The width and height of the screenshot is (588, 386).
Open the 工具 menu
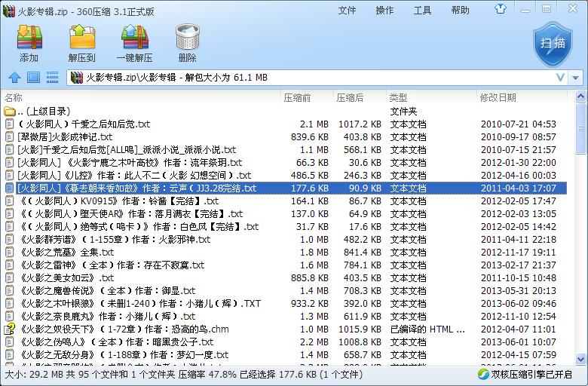422,11
